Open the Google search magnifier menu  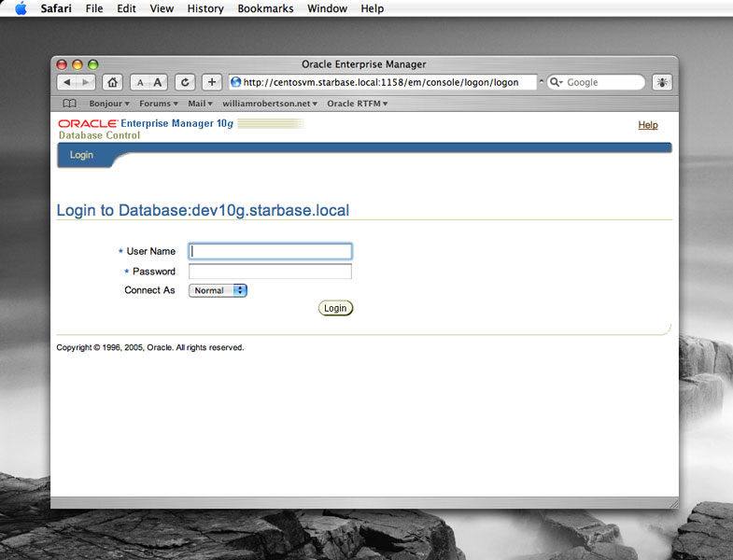tap(556, 82)
